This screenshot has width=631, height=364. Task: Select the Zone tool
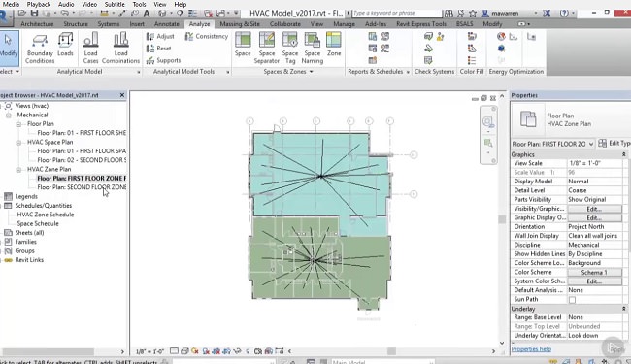(x=334, y=45)
